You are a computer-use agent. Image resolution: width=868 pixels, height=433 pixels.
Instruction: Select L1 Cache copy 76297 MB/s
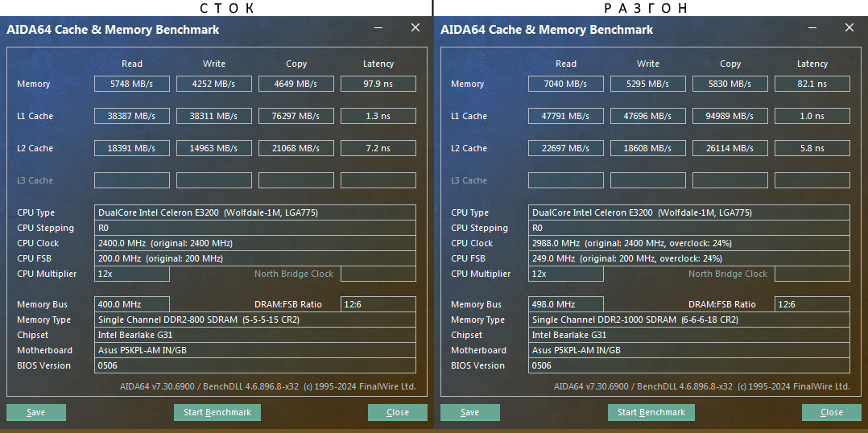296,116
